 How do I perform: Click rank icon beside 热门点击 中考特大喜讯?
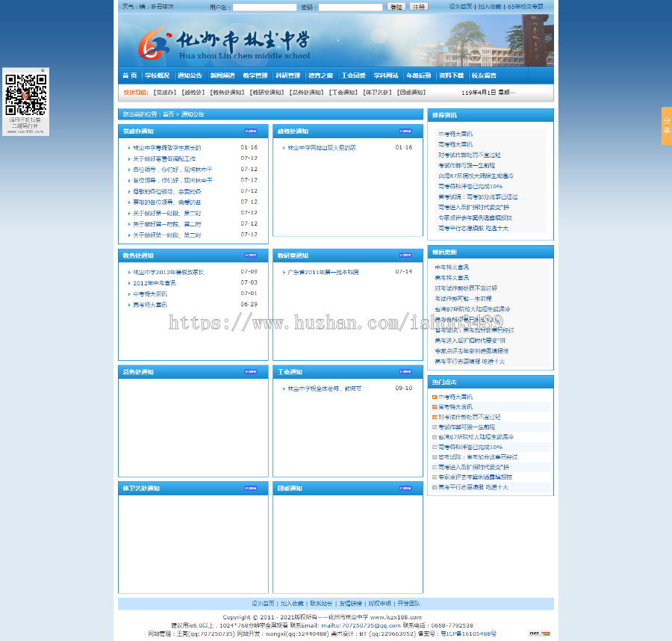[x=435, y=397]
